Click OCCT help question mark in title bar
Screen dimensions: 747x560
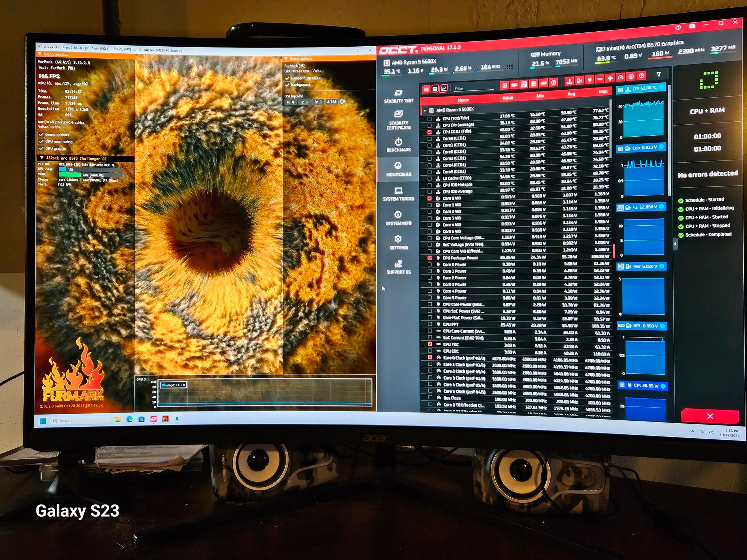678,27
